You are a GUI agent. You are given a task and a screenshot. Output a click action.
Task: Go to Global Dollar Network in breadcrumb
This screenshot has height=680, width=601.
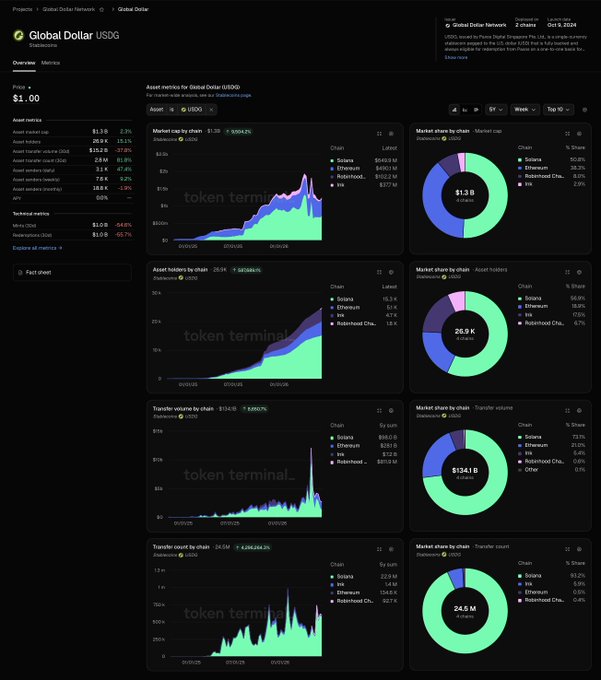coord(69,9)
